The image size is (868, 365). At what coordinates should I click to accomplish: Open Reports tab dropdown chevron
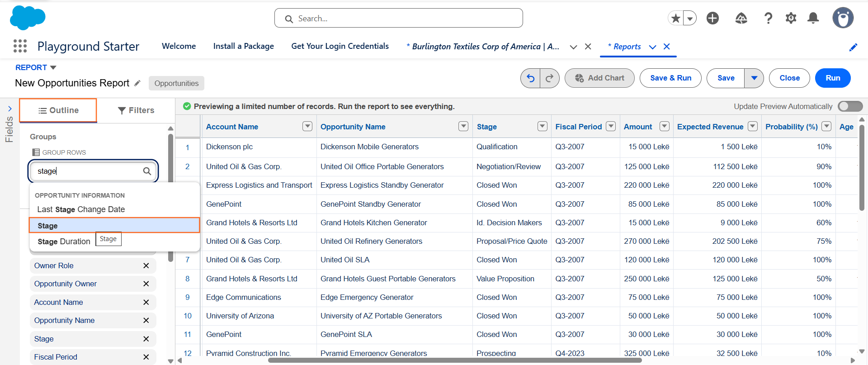[x=652, y=47]
